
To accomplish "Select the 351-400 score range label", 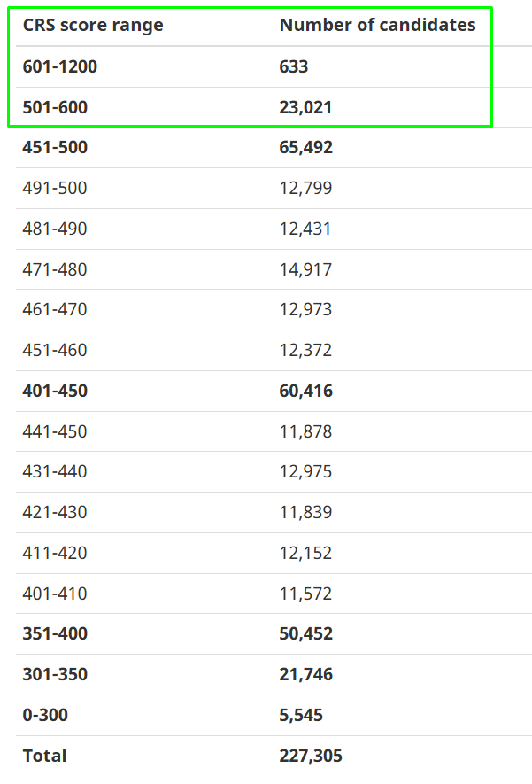I will pos(55,634).
